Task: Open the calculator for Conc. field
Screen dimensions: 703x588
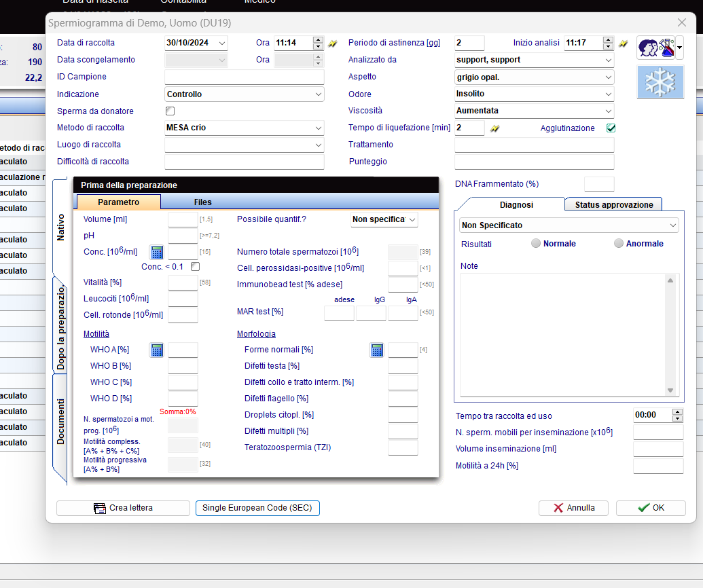Action: tap(157, 252)
